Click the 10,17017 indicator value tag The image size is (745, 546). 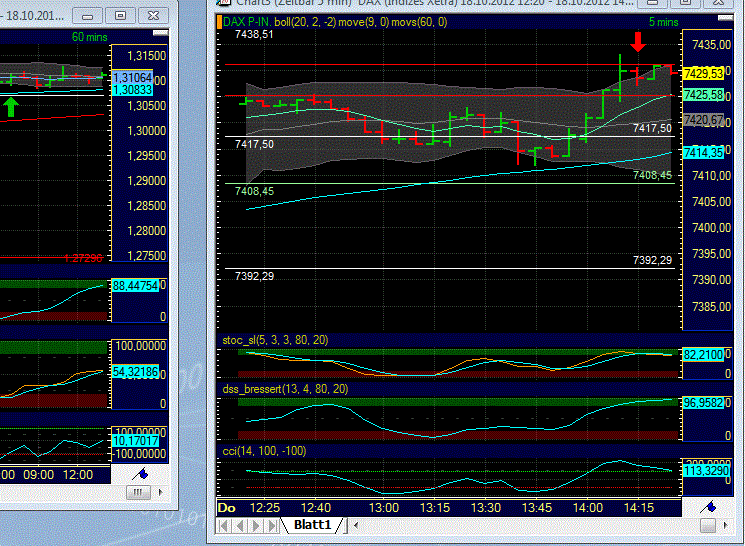point(135,441)
